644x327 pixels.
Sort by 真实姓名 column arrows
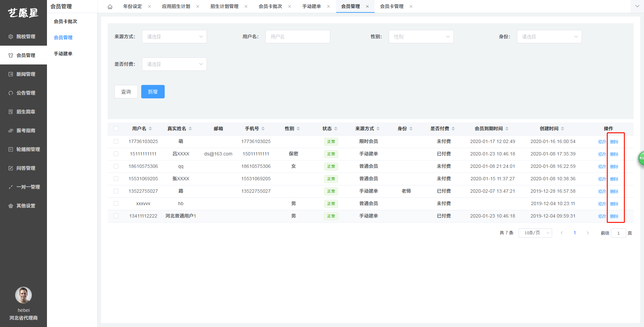190,129
